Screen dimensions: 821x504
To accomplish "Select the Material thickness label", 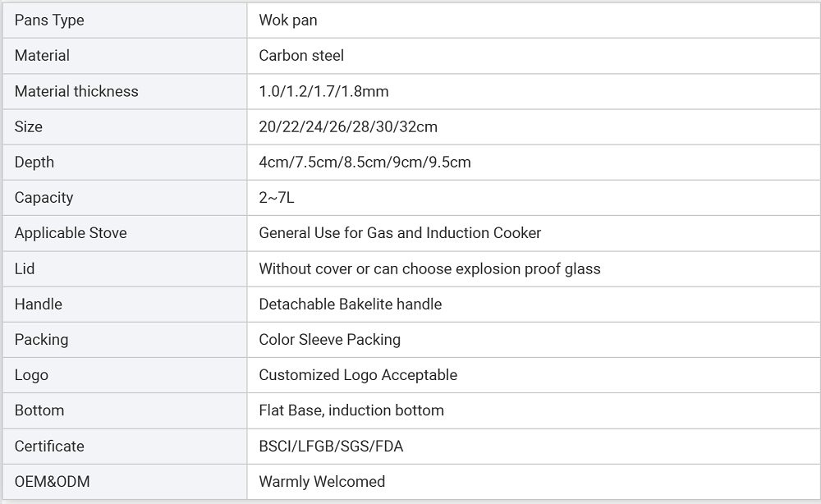I will click(x=76, y=91).
